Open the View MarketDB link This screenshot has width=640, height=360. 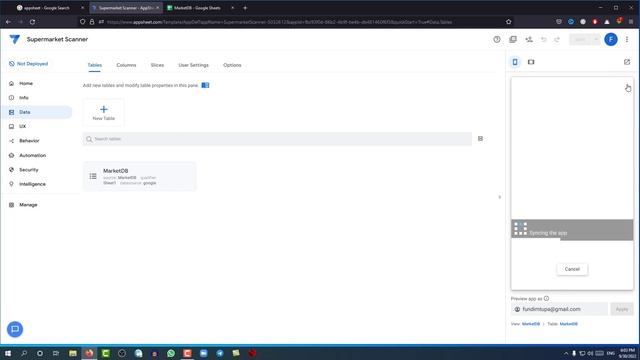coord(531,324)
